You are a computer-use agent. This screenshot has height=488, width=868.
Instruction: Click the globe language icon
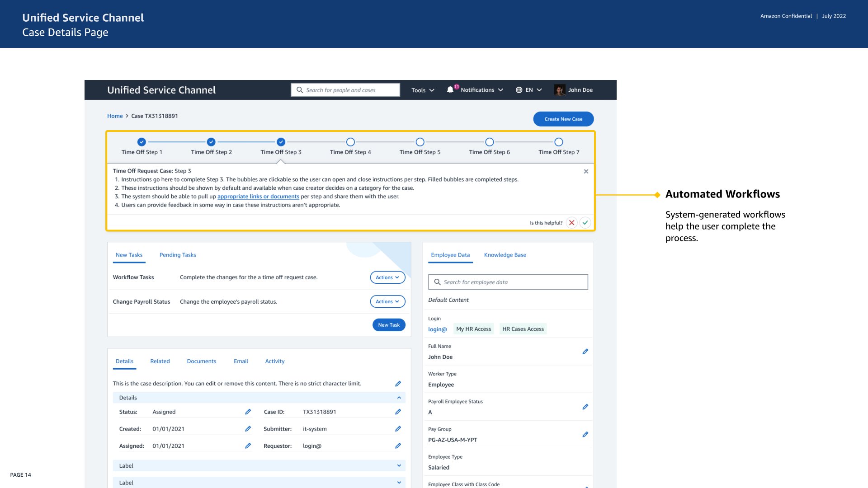tap(519, 90)
